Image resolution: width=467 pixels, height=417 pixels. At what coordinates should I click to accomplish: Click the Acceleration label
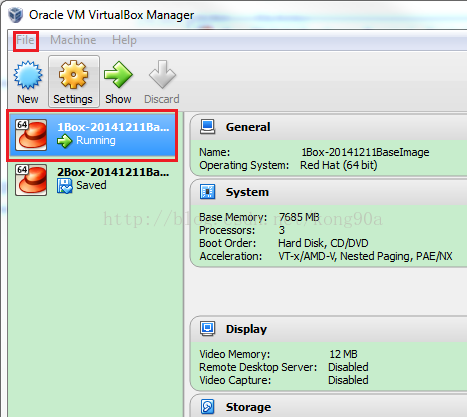(x=231, y=256)
